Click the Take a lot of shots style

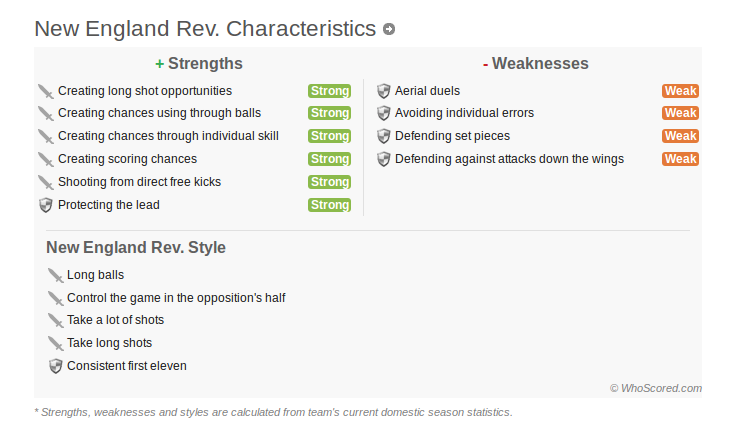(115, 320)
